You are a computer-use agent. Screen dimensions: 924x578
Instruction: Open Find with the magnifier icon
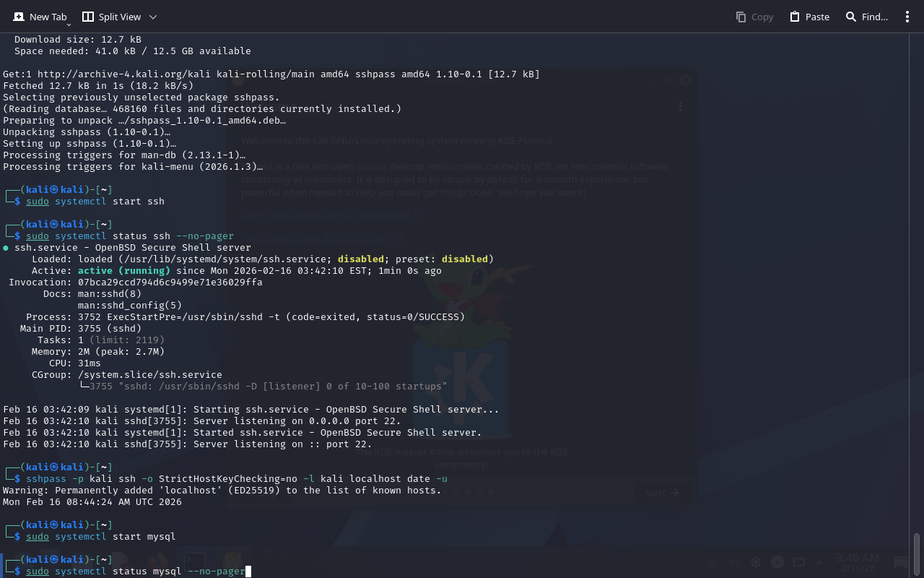[x=851, y=17]
